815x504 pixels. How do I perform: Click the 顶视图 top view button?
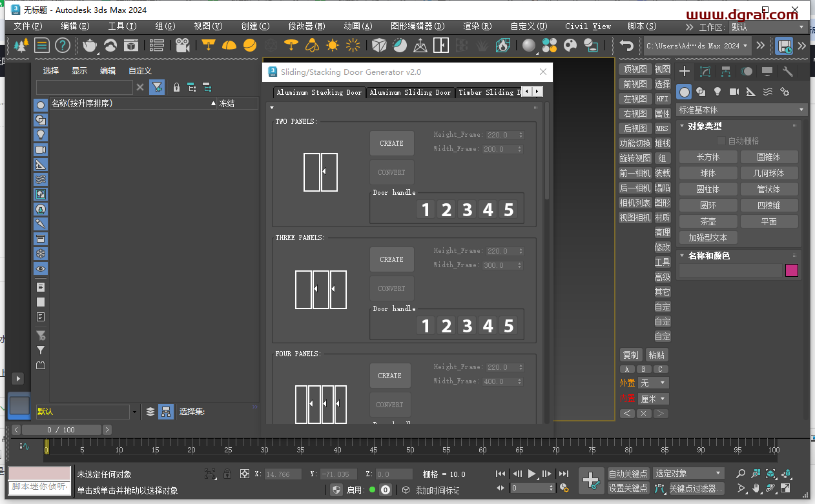point(635,69)
